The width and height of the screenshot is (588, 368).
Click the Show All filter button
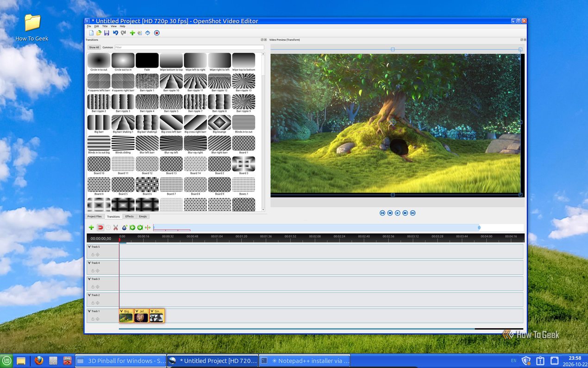94,47
